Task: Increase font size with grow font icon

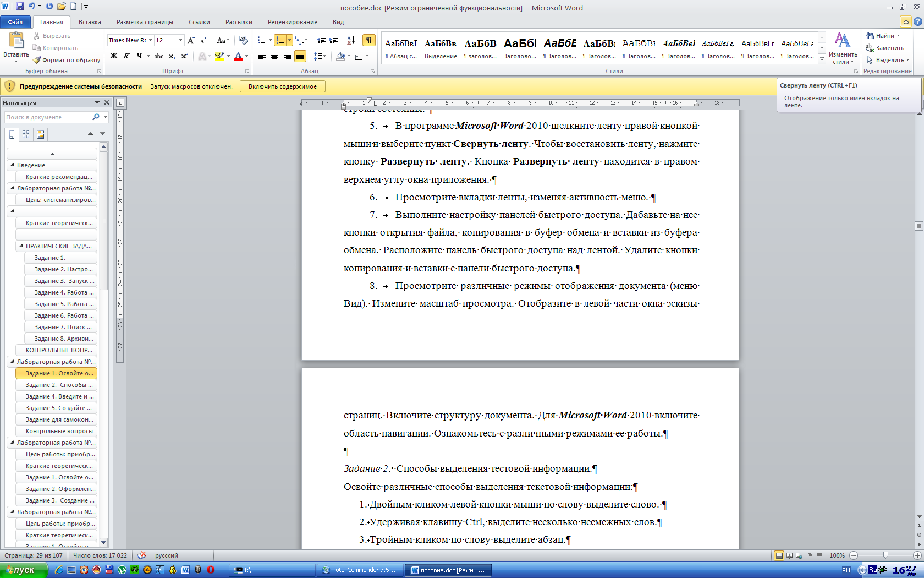Action: click(x=191, y=40)
